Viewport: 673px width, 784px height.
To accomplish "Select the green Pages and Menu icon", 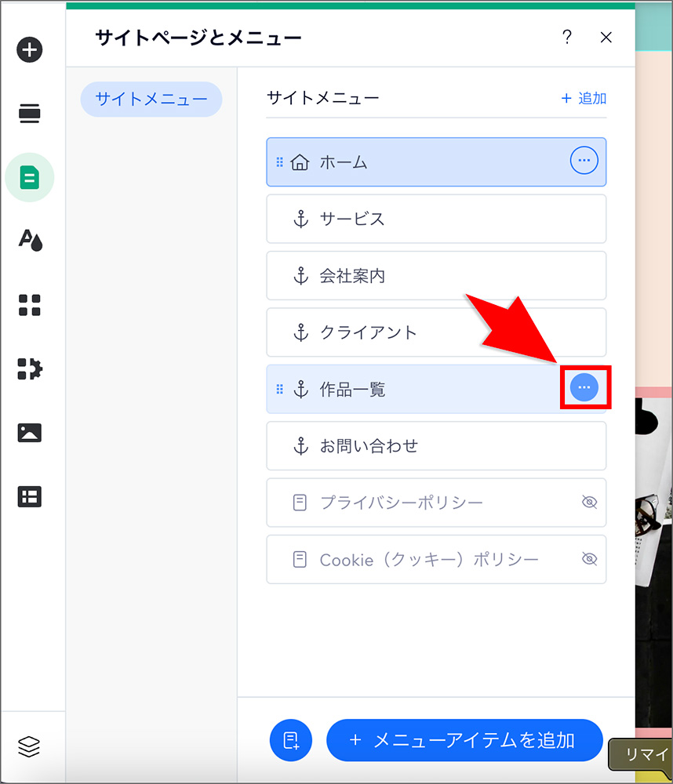I will pos(30,177).
